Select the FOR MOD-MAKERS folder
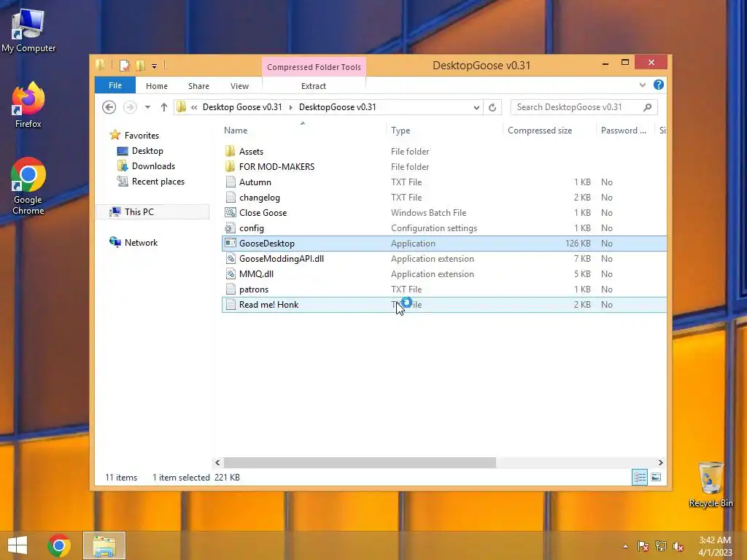Screen dimensions: 747x560 coord(444,167)
